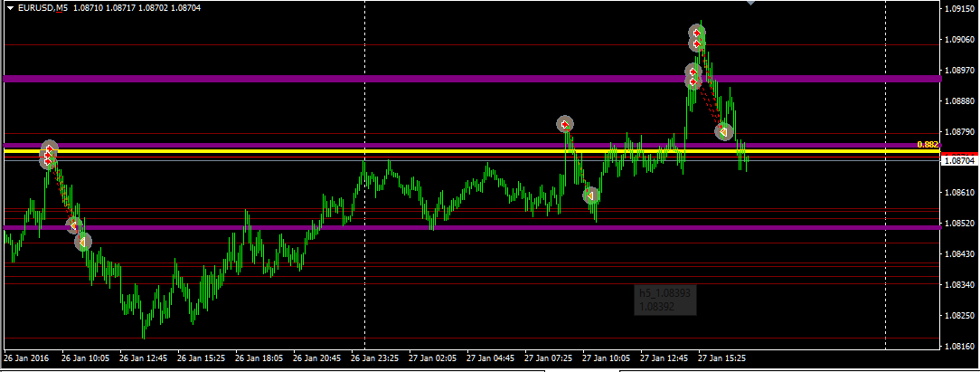Click the 1.08250 price axis label

point(961,315)
